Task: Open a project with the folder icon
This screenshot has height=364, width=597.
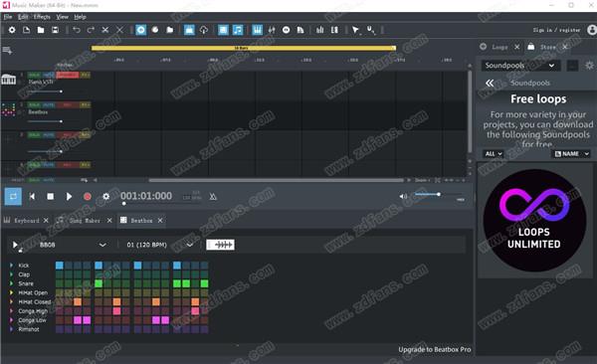Action: pyautogui.click(x=41, y=30)
